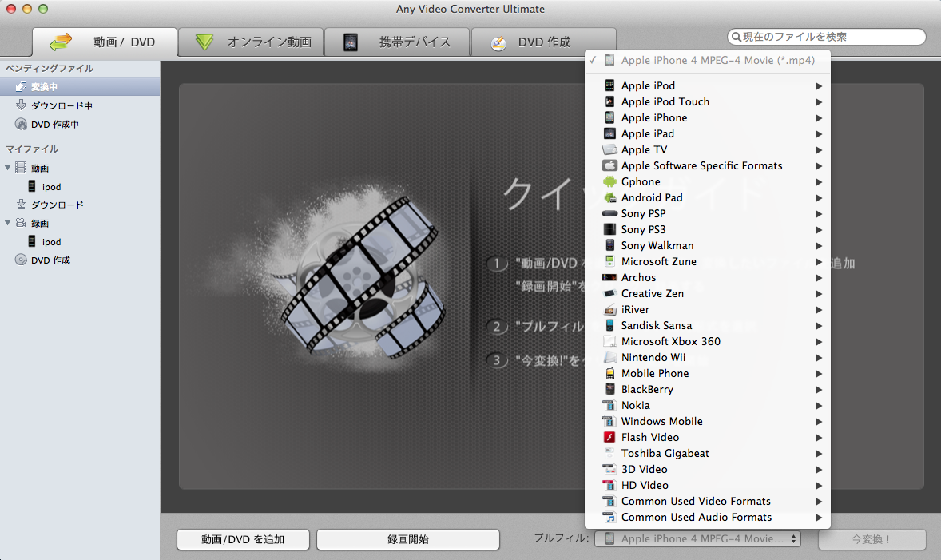Click the green Gphone android icon

pos(609,181)
